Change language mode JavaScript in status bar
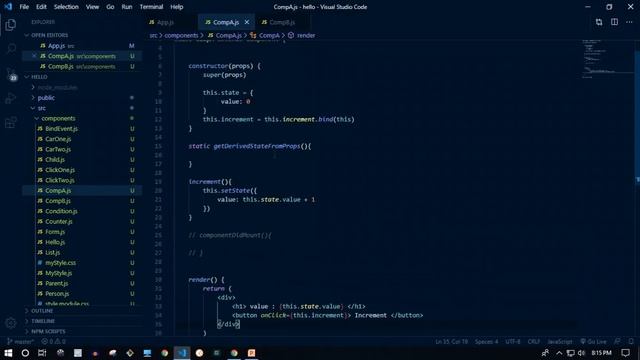Viewport: 640px width, 360px height. point(560,341)
